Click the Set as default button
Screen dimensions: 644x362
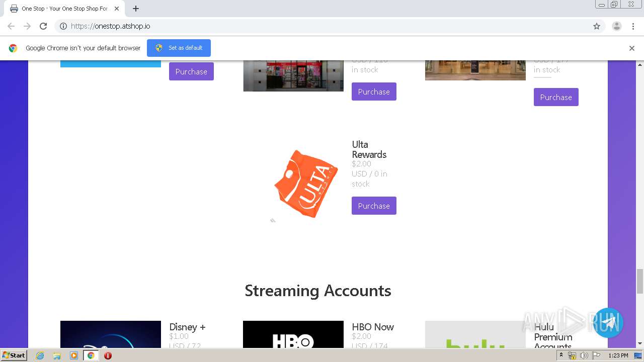[179, 48]
